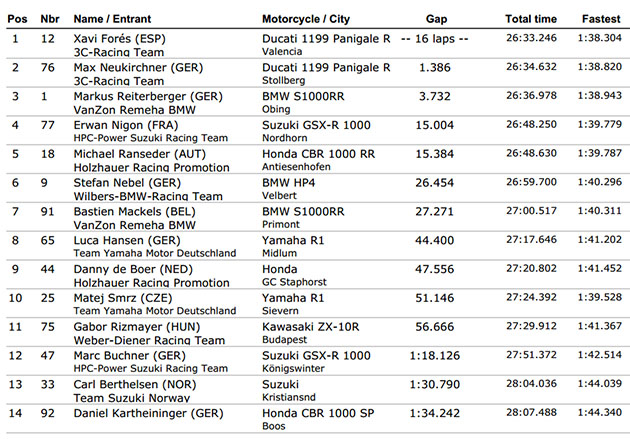
Task: Select Kawasaki ZX-10R motorcycle cell
Action: click(x=311, y=327)
